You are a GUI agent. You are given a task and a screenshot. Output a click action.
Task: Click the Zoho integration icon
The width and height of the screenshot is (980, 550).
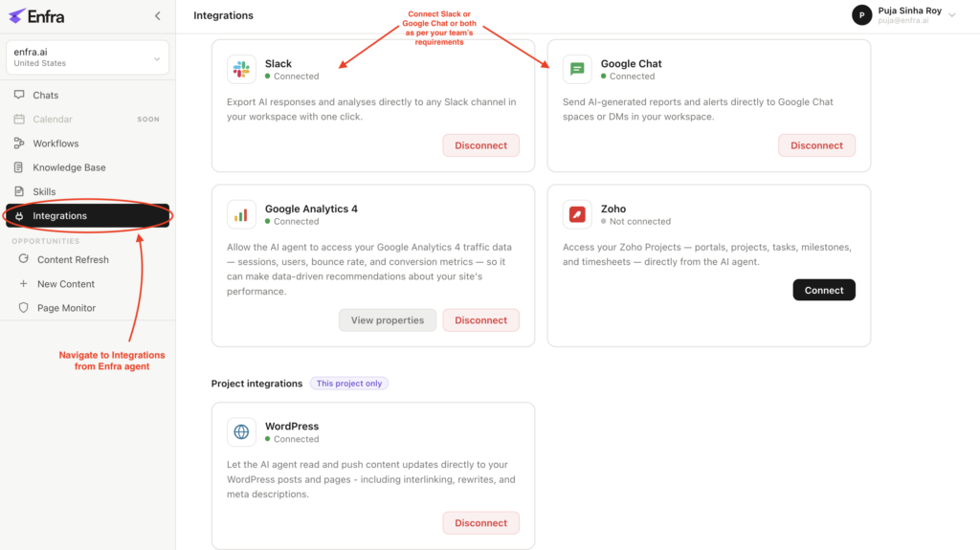(577, 214)
